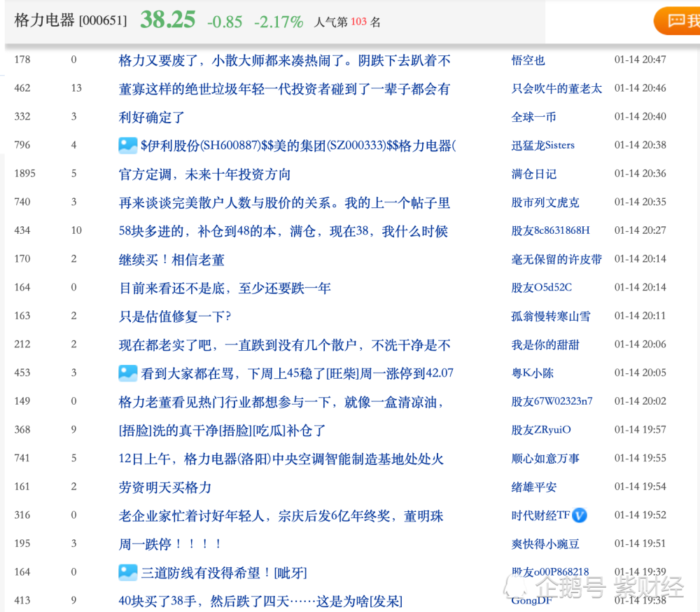Open the post 现在都老实了吧，一直跌到没有几个散户

284,345
